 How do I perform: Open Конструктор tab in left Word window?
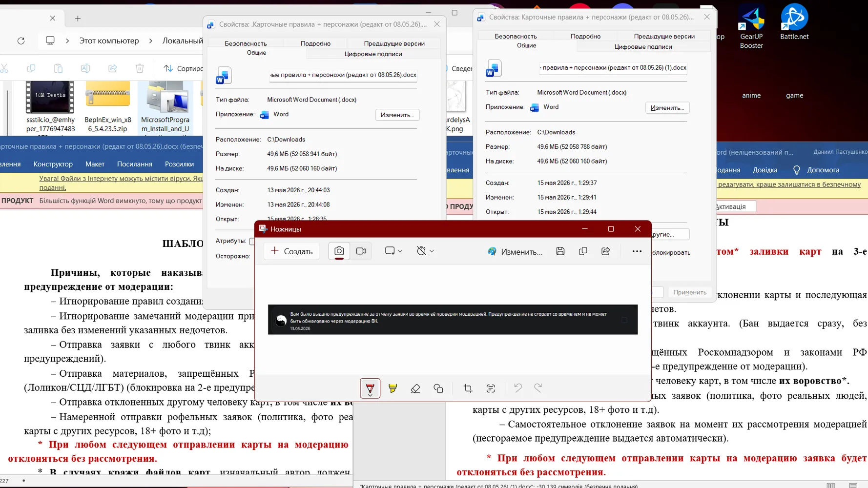[x=53, y=164]
